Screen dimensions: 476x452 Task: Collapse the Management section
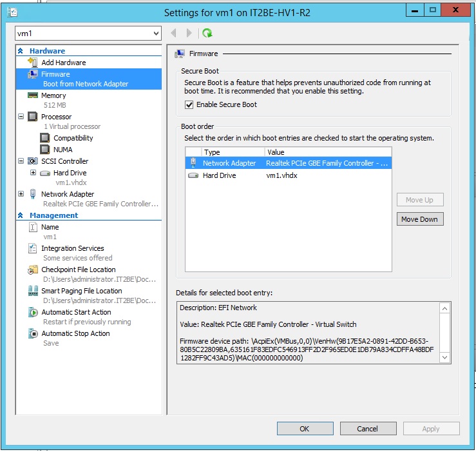tap(21, 215)
